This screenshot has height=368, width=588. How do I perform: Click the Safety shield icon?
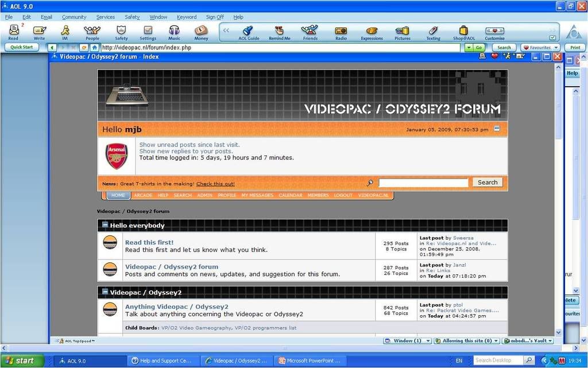(x=121, y=32)
